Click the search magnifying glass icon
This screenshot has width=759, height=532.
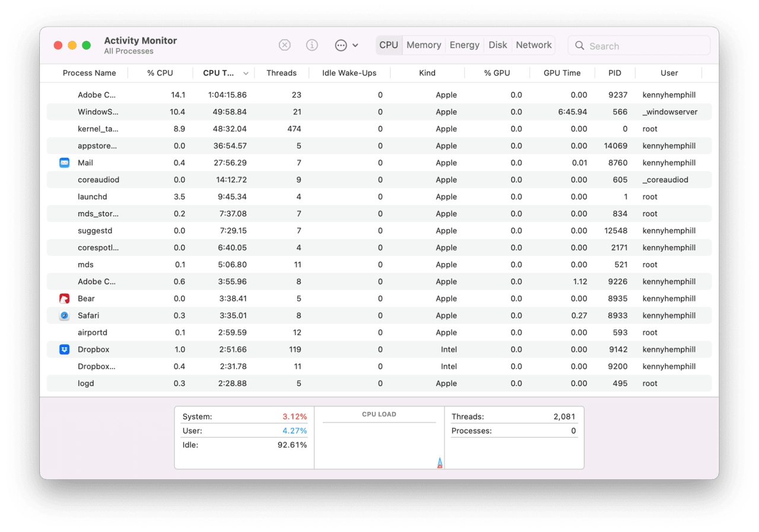579,46
